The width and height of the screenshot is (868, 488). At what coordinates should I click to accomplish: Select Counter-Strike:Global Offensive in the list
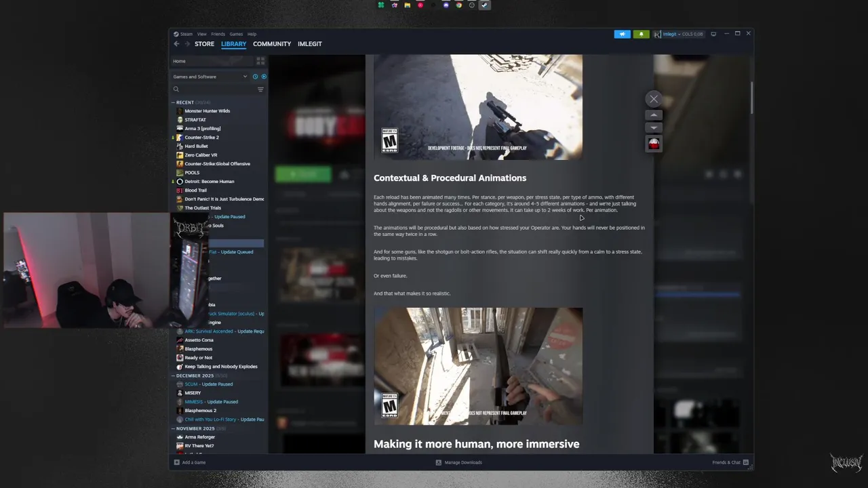pos(217,164)
